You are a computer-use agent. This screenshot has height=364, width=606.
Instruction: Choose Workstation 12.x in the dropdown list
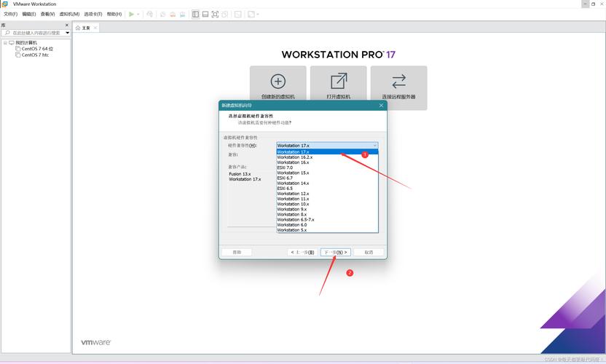(327, 194)
